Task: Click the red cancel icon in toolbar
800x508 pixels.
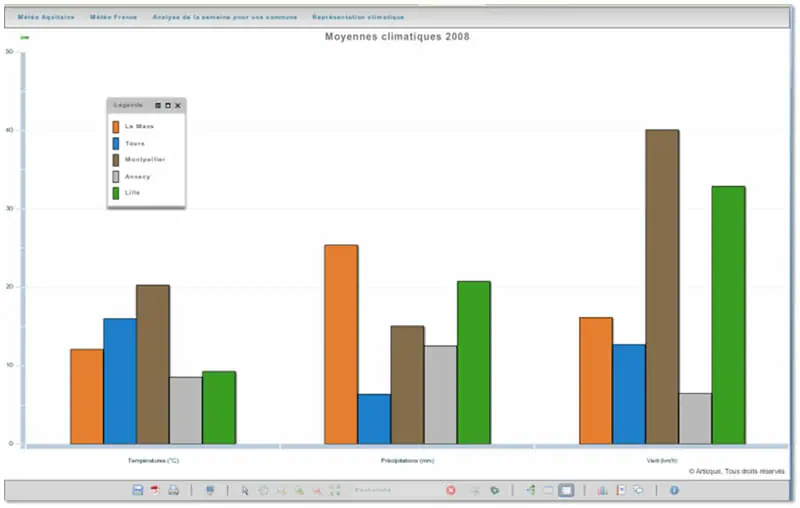Action: (451, 490)
